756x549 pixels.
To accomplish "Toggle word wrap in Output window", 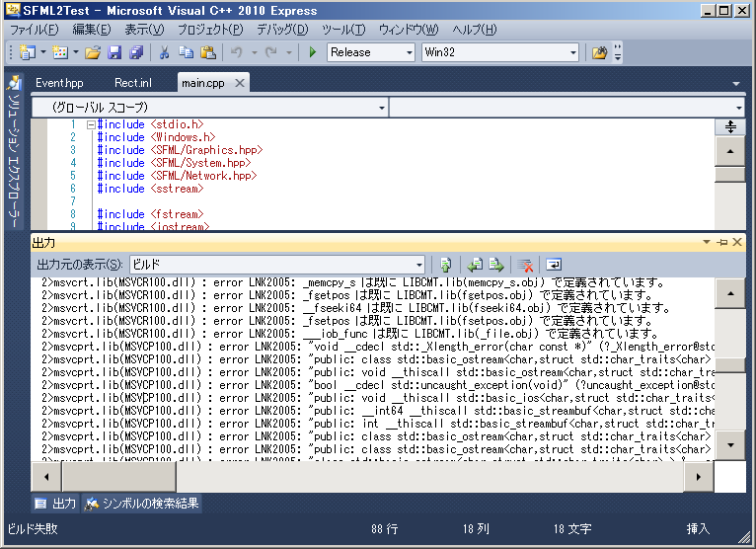I will [554, 265].
